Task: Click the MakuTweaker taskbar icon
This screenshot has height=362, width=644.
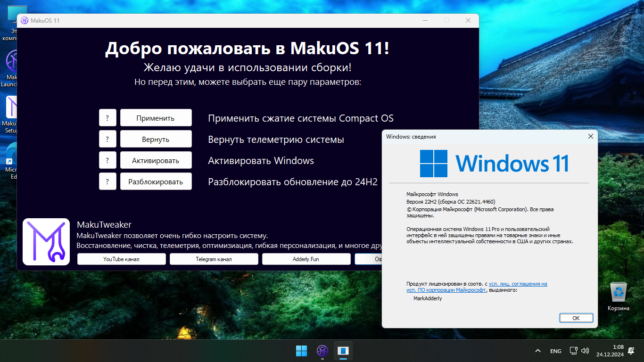Action: pos(322,351)
